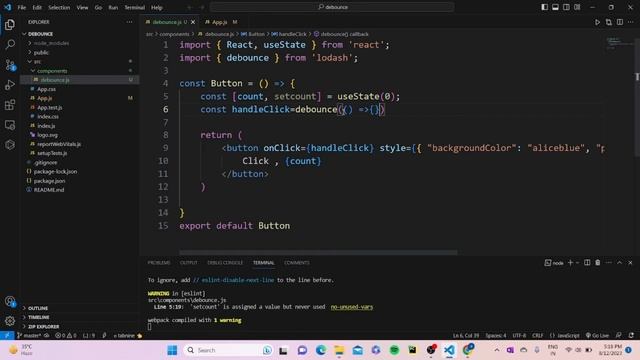The height and width of the screenshot is (360, 640).
Task: Maximize the terminal panel size chevron
Action: 620,263
